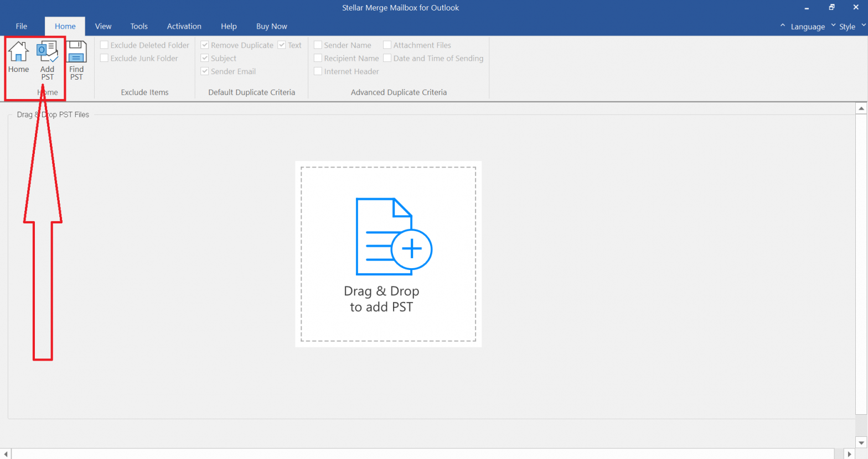Check the Recipient Name option

coord(318,58)
